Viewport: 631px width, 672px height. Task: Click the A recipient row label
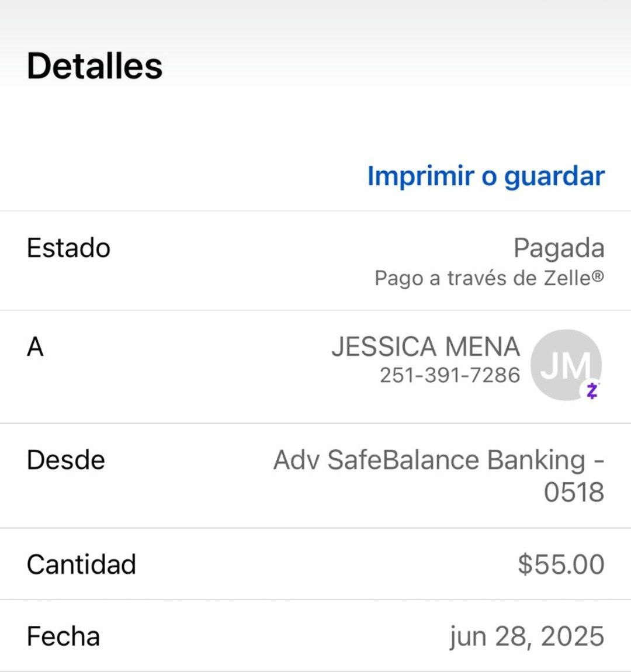pyautogui.click(x=35, y=347)
